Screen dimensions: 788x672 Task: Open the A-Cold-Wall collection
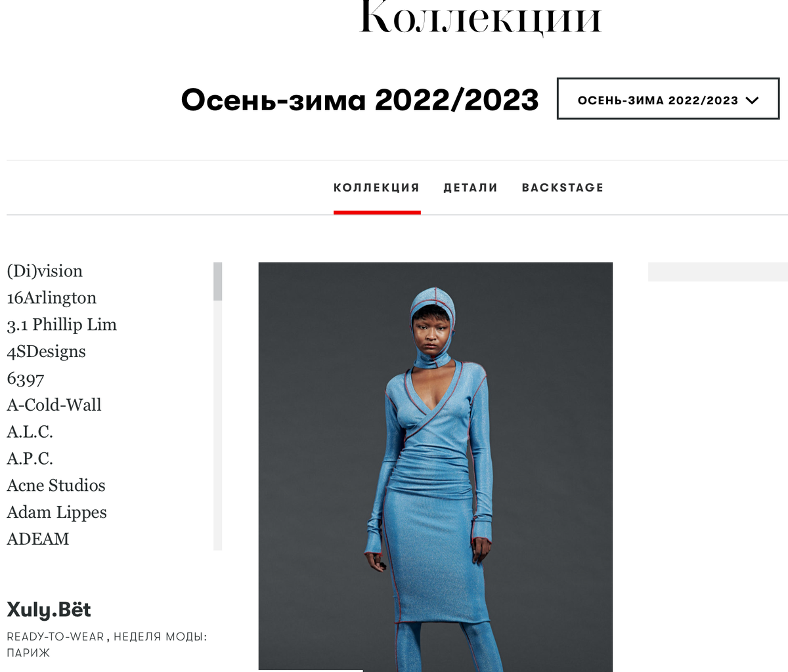pyautogui.click(x=54, y=405)
